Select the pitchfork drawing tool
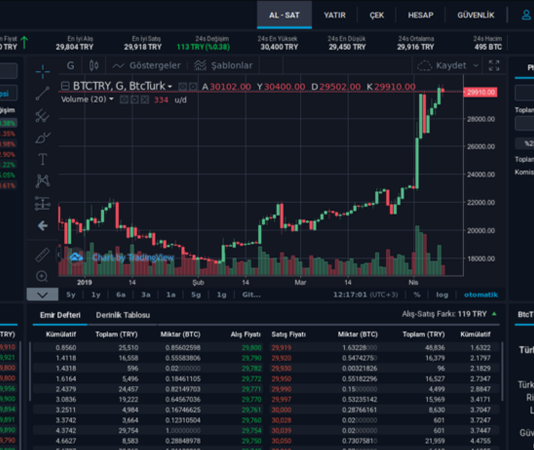 43,115
